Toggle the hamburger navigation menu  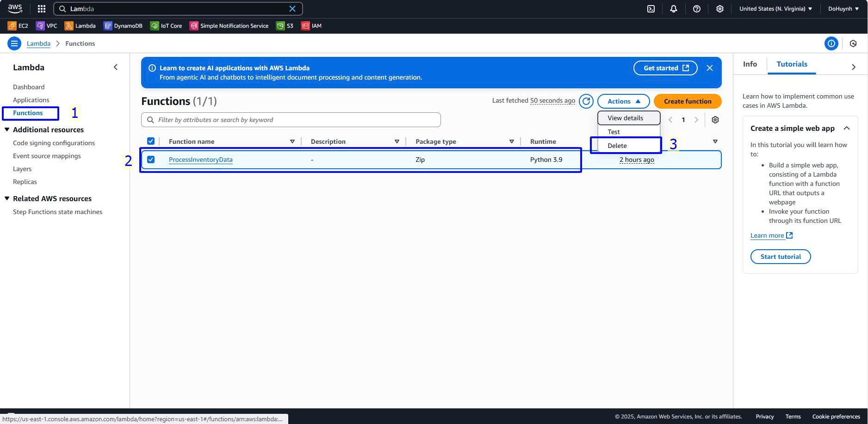coord(14,43)
